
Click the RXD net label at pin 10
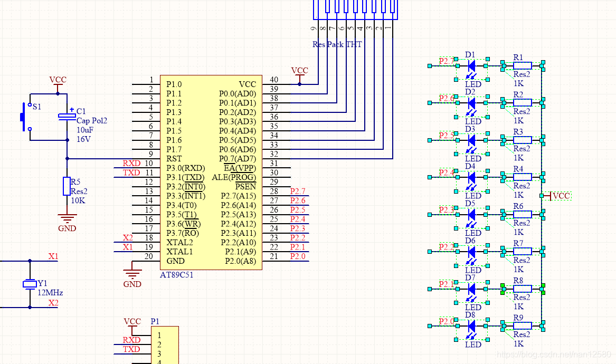(x=131, y=164)
